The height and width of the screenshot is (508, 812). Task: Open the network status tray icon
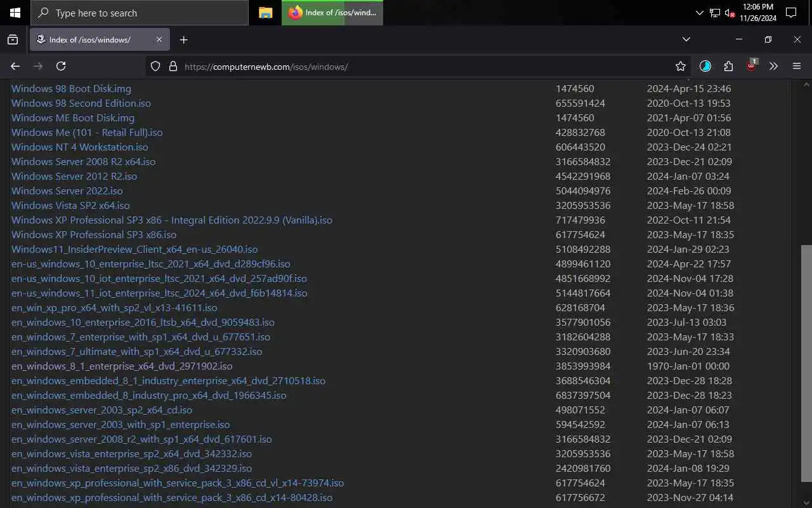[715, 13]
